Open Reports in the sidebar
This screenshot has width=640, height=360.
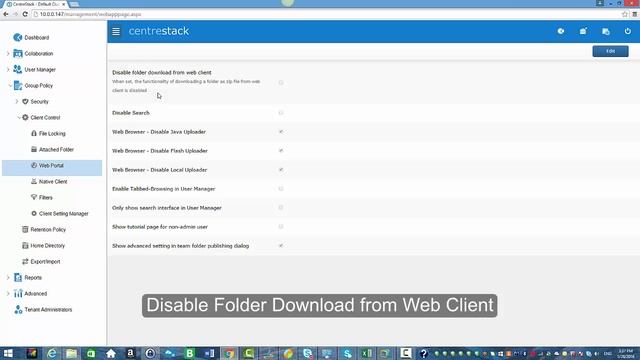[x=33, y=278]
